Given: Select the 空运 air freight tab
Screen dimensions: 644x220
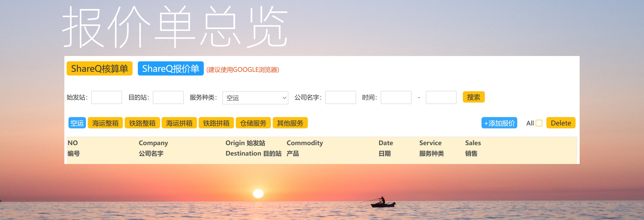Looking at the screenshot, I should tap(77, 123).
